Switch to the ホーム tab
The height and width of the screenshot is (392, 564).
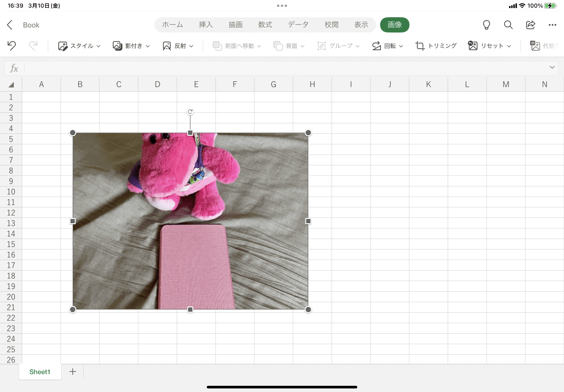click(x=173, y=25)
